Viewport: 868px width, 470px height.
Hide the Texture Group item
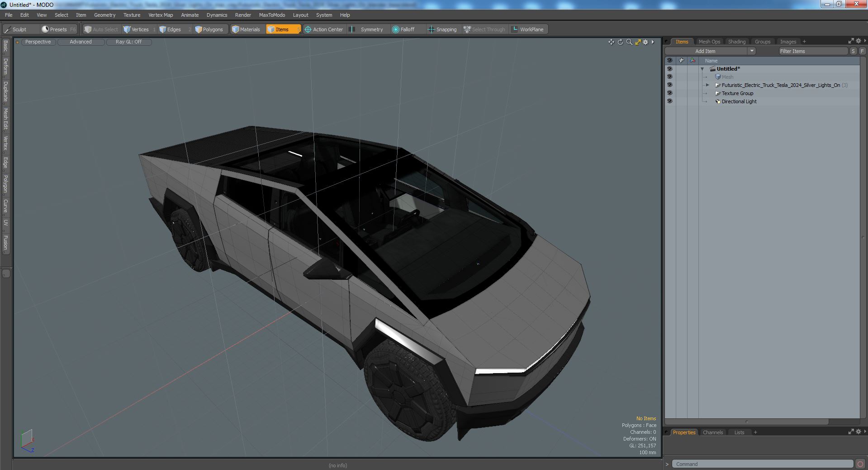[x=669, y=93]
